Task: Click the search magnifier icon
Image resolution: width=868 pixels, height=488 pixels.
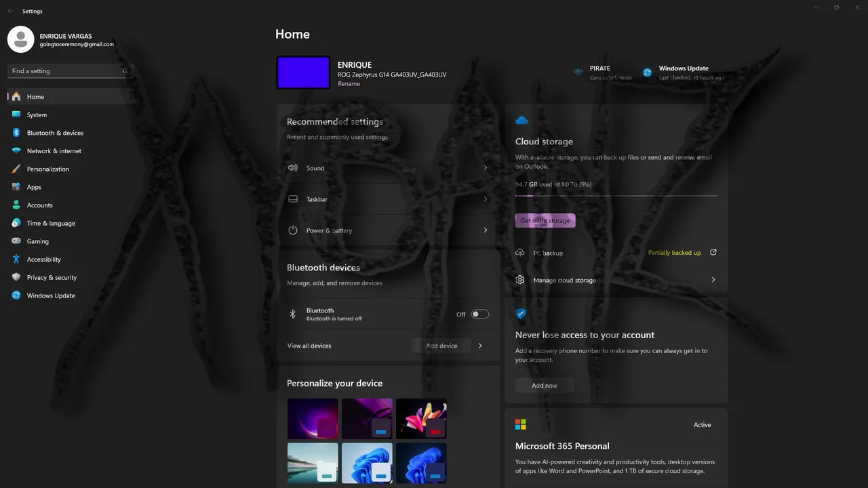Action: [x=125, y=70]
